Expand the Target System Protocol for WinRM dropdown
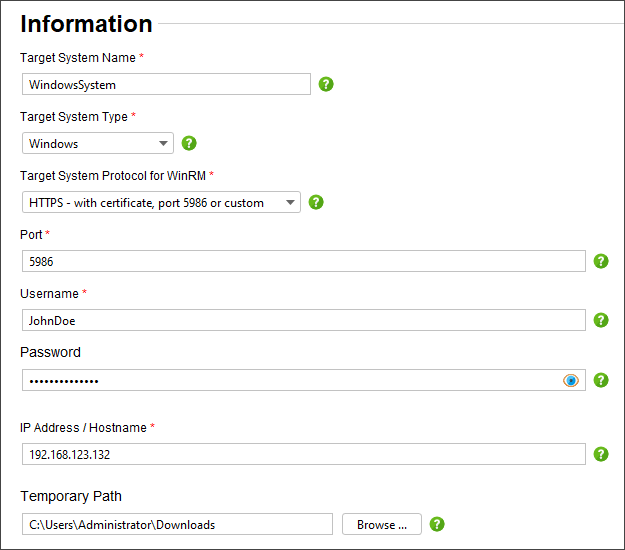 click(160, 202)
